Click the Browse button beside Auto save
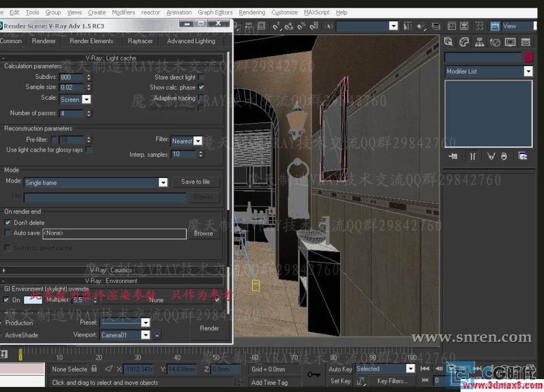This screenshot has height=392, width=544. tap(204, 234)
